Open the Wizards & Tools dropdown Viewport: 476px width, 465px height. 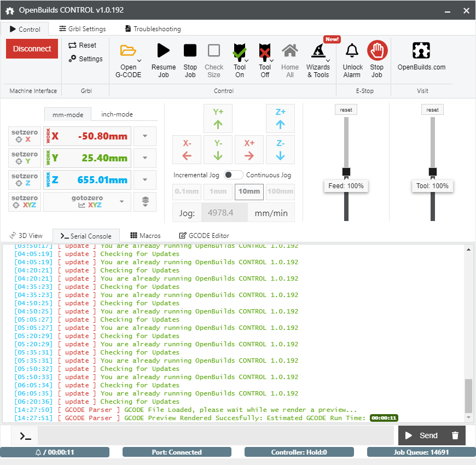pos(318,61)
